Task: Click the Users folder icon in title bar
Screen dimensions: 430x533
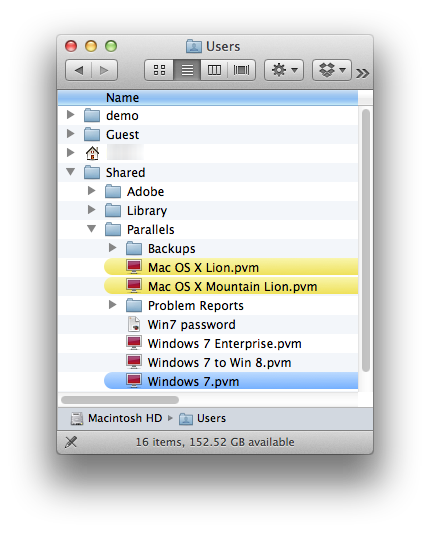Action: 193,47
